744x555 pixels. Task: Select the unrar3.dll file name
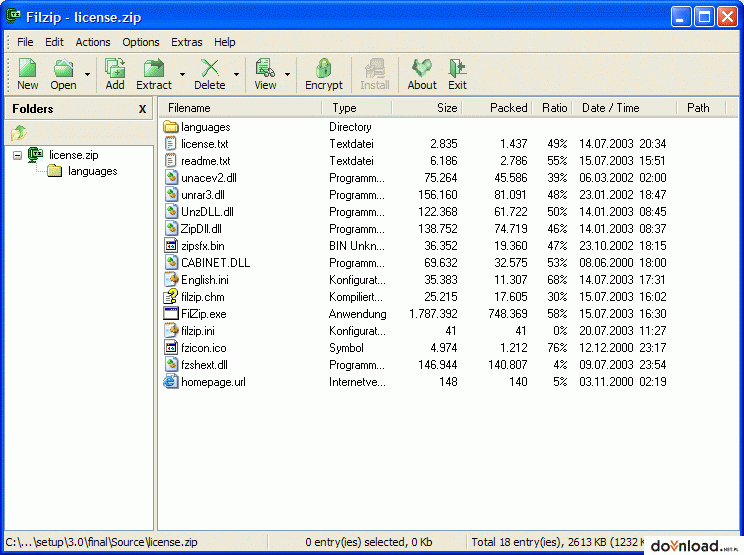pyautogui.click(x=203, y=195)
